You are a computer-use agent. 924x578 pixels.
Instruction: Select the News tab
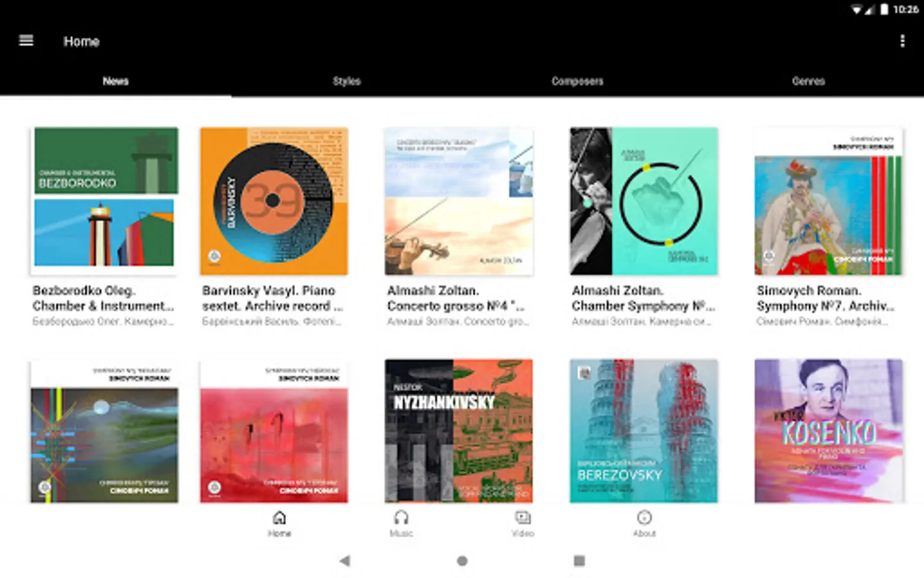coord(116,81)
